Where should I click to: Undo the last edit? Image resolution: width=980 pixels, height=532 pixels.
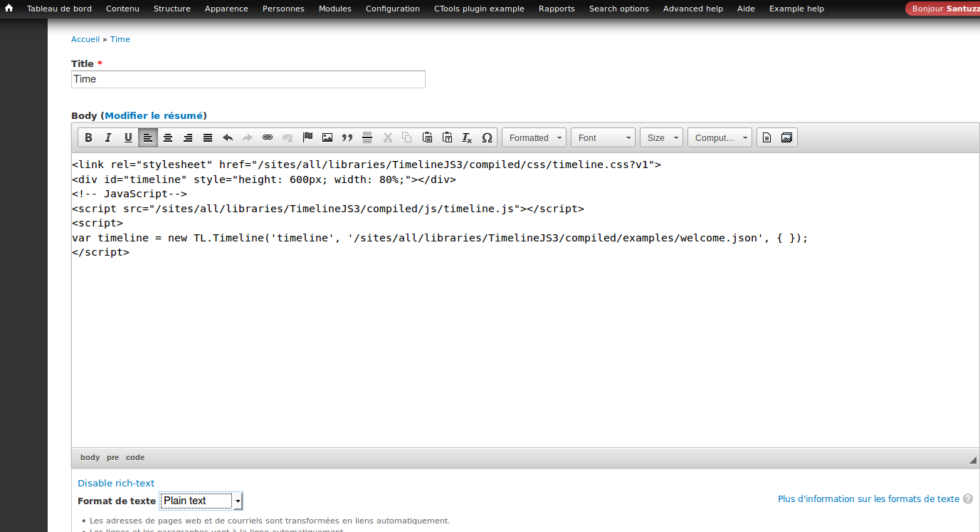pyautogui.click(x=228, y=137)
